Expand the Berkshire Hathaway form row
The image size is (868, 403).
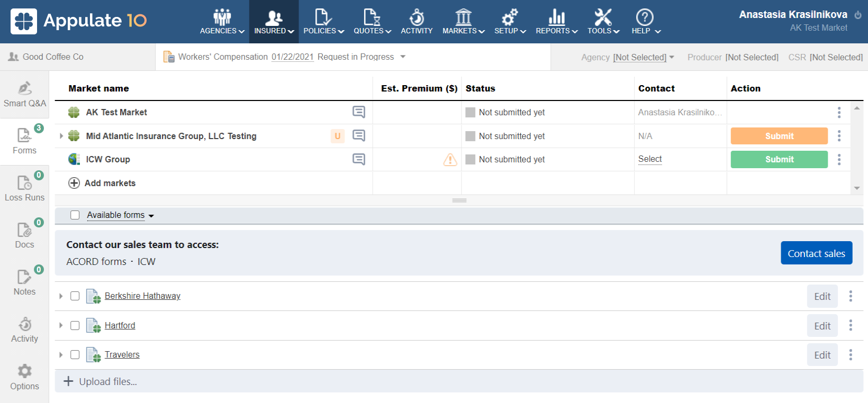click(x=61, y=296)
